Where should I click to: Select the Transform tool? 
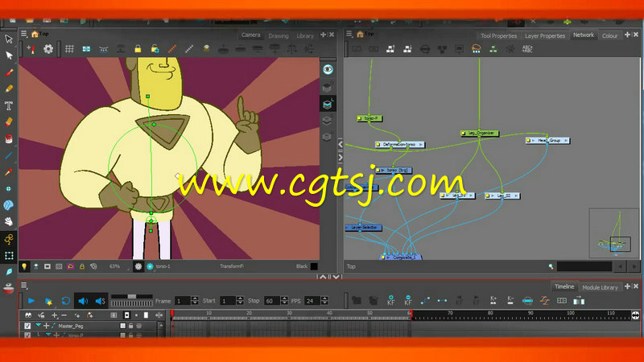coord(9,256)
